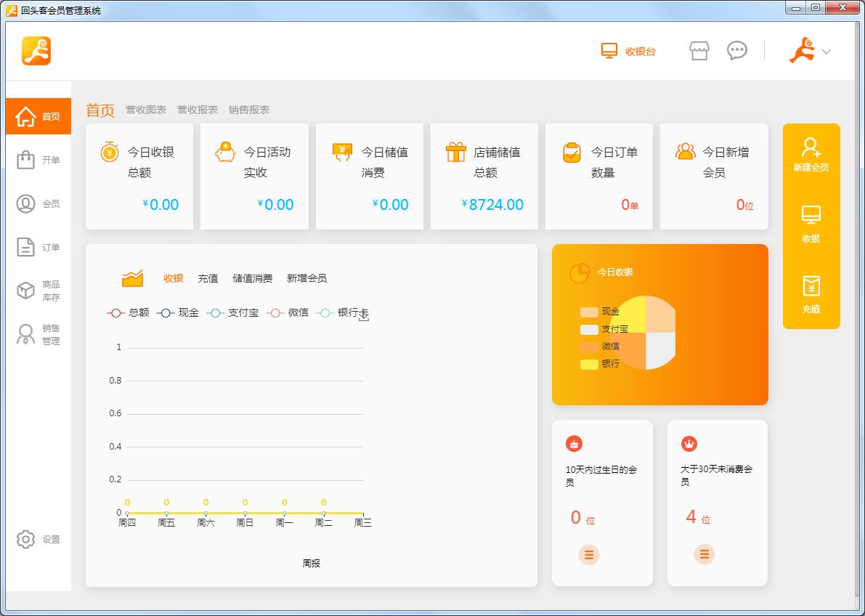This screenshot has height=616, width=865.
Task: Open 商品库存 inventory box icon
Action: [26, 291]
